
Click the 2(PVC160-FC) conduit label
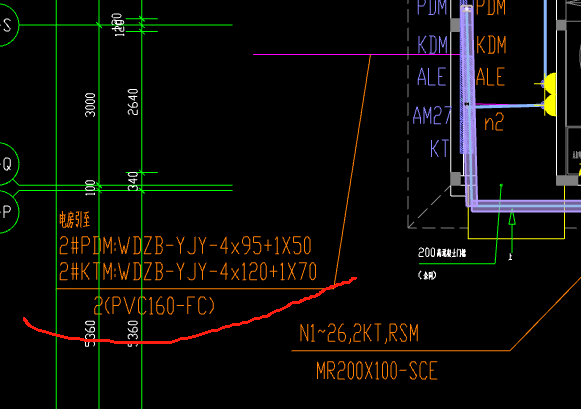(154, 306)
